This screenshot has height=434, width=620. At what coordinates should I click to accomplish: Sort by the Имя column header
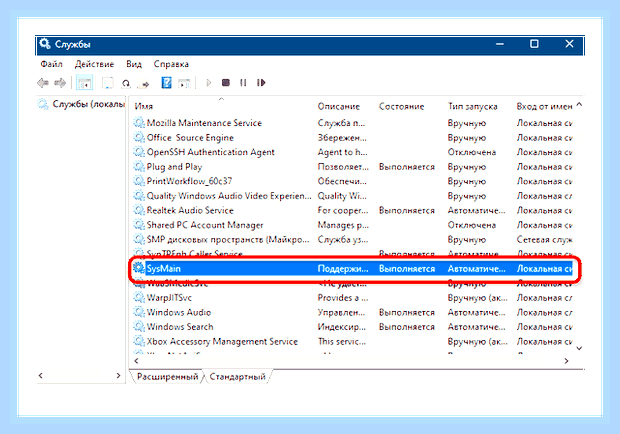tap(144, 106)
